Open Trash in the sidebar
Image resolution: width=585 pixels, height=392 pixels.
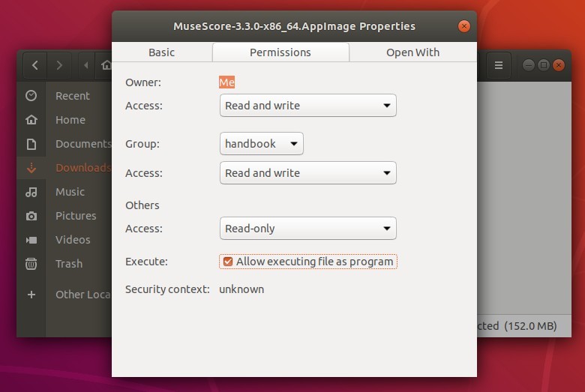[x=69, y=264]
